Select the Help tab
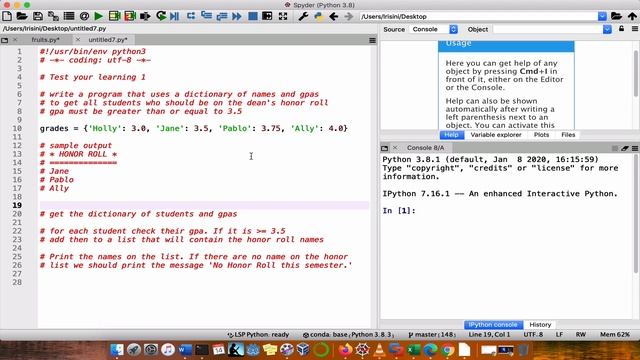640x360 pixels. [451, 135]
